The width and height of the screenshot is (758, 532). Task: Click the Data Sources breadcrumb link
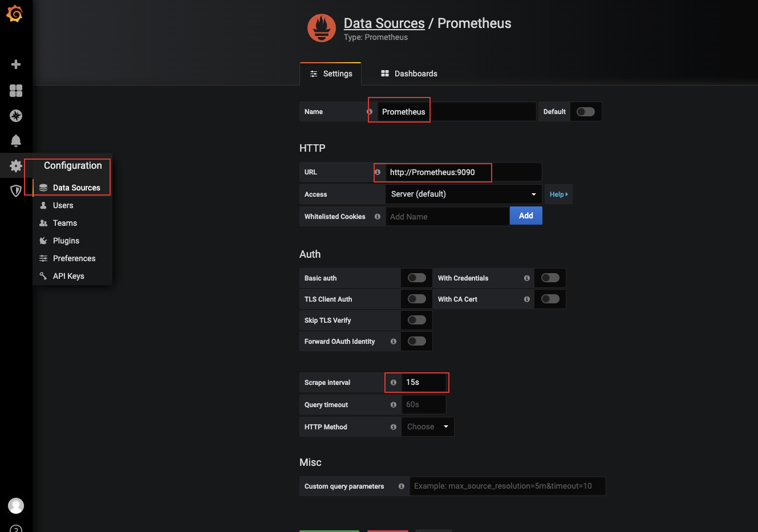[x=384, y=23]
